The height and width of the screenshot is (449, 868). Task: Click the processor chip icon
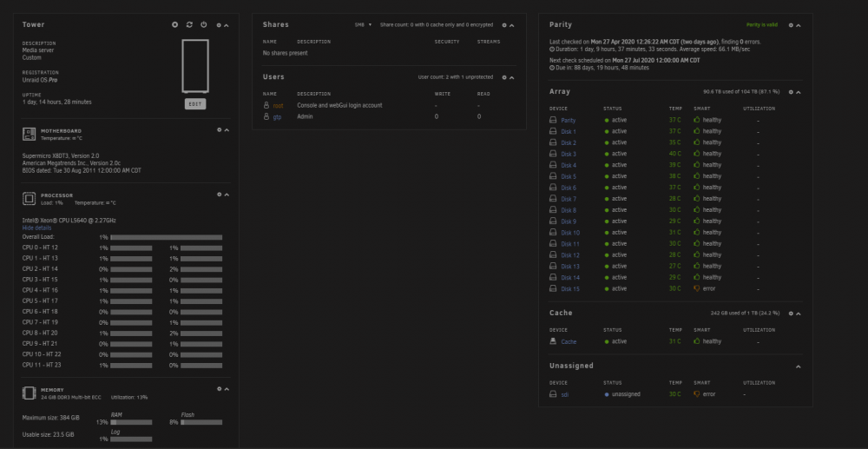pyautogui.click(x=29, y=199)
